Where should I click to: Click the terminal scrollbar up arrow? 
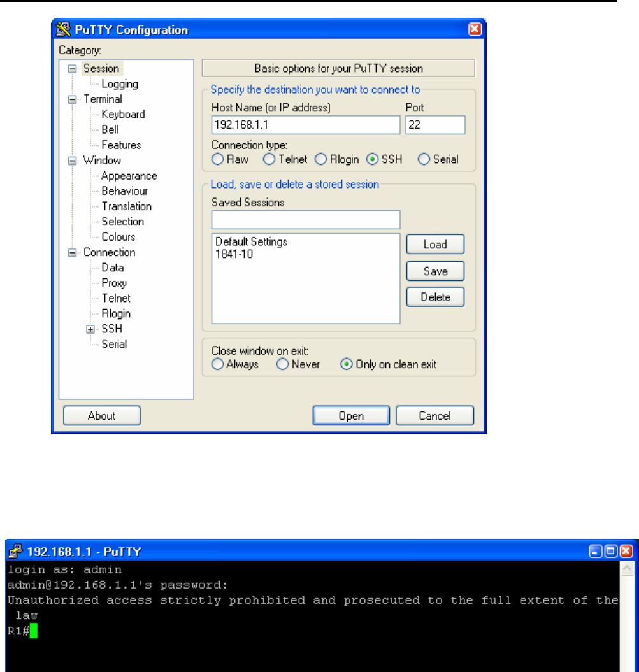coord(627,569)
